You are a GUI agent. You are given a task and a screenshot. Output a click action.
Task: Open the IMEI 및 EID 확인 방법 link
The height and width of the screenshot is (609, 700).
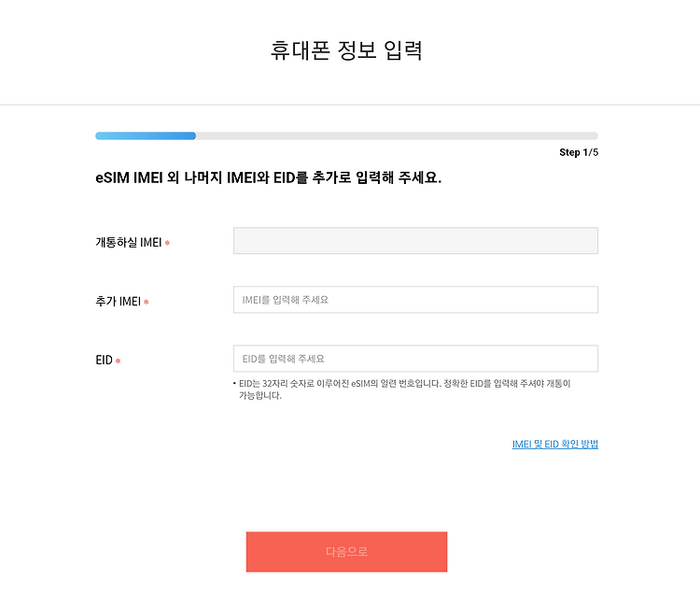(555, 444)
